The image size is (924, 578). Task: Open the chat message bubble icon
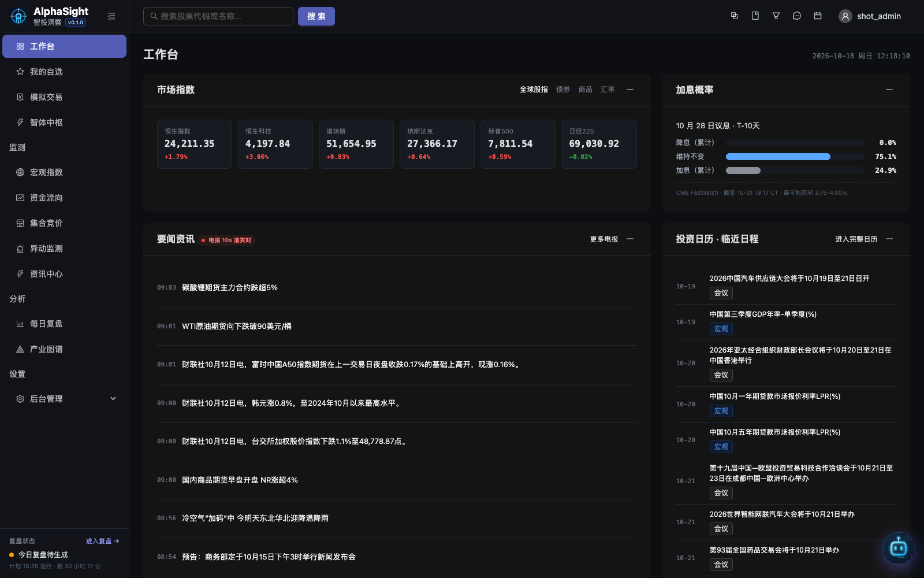tap(797, 16)
